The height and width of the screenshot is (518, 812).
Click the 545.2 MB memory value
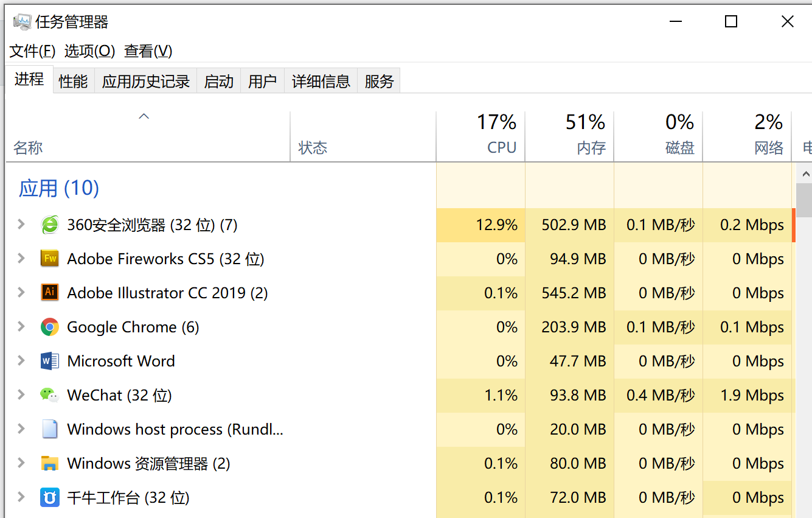(574, 293)
